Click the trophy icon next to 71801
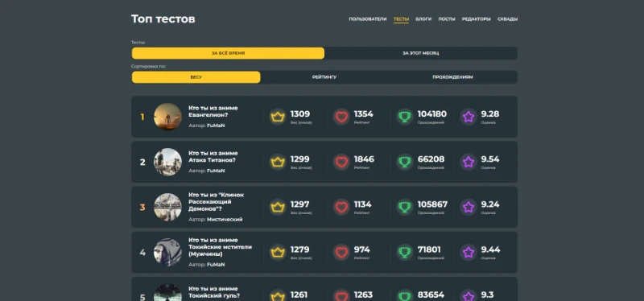The width and height of the screenshot is (644, 301). 405,252
